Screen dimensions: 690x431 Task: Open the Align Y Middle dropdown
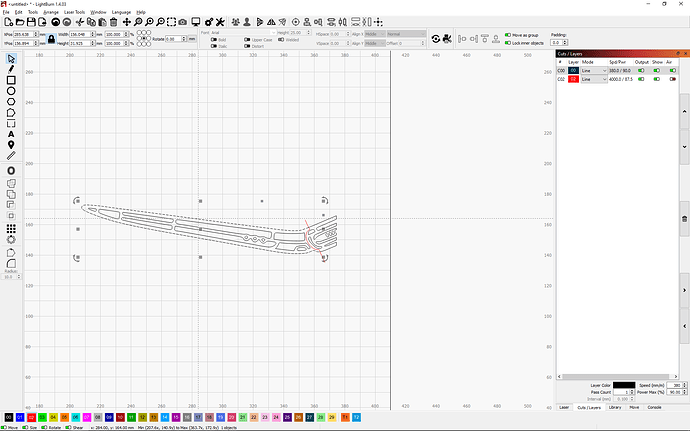[375, 43]
